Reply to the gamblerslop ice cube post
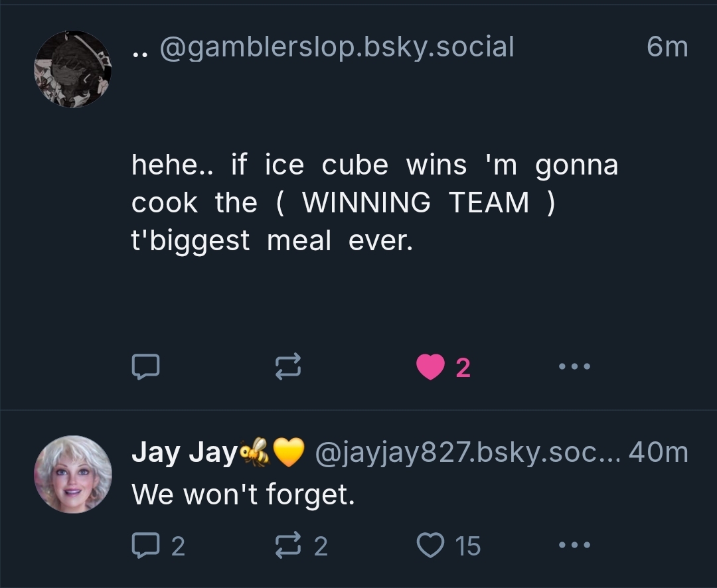The width and height of the screenshot is (717, 588). point(145,367)
